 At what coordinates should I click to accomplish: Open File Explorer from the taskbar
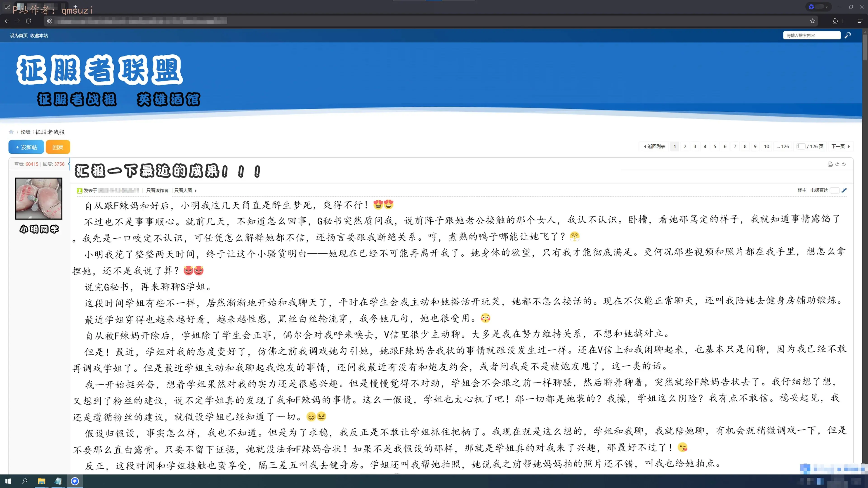pos(41,481)
